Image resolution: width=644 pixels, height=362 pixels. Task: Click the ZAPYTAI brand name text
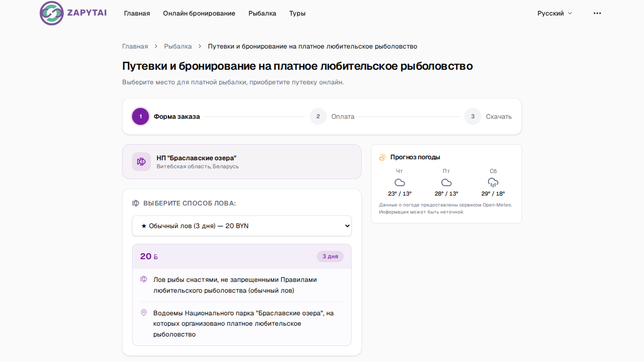coord(87,13)
